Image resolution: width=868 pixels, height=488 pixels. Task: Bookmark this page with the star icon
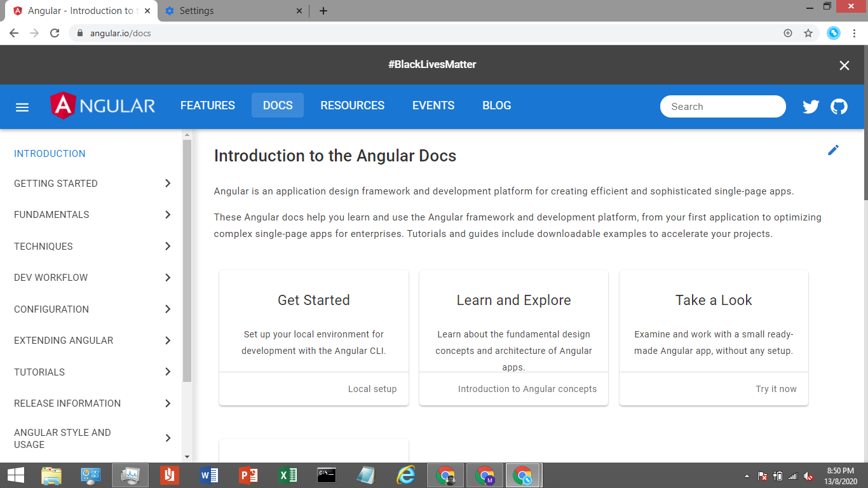(808, 32)
